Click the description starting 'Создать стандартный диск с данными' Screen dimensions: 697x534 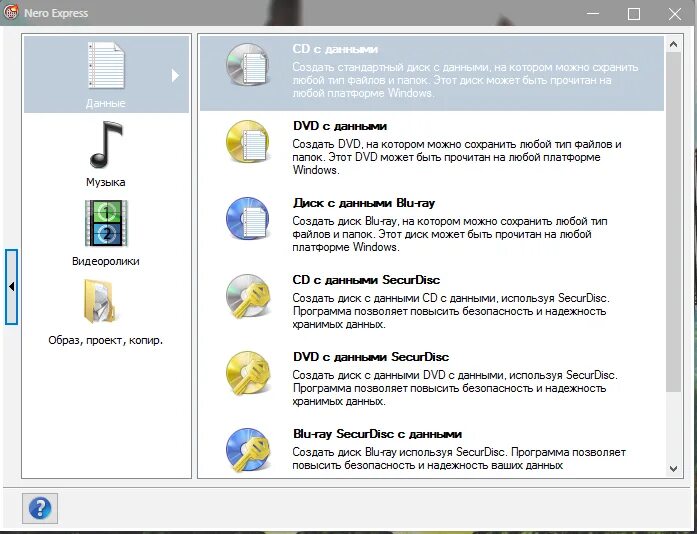point(465,80)
